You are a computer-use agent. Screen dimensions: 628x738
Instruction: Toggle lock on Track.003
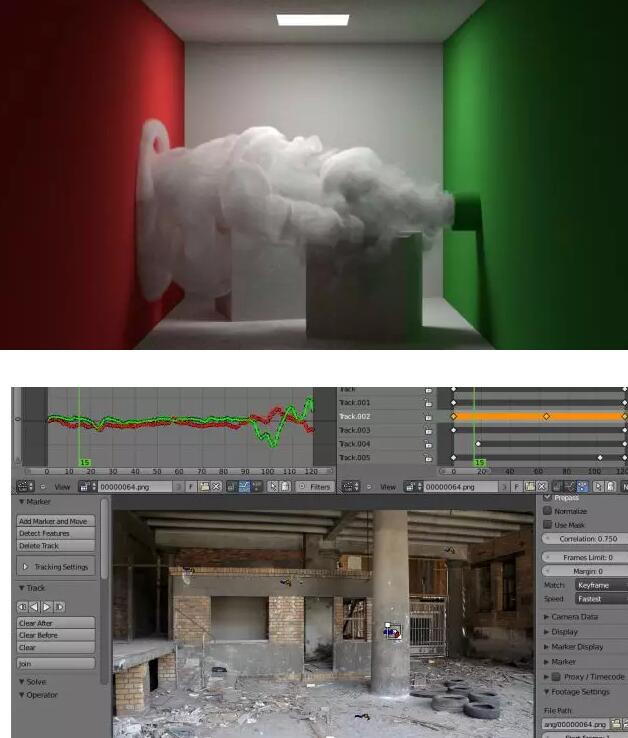point(428,431)
